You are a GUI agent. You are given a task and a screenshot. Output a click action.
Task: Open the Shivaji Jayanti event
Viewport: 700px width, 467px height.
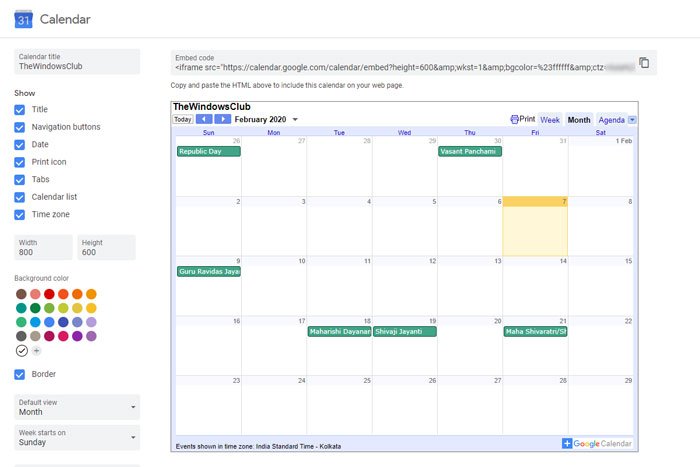(404, 331)
